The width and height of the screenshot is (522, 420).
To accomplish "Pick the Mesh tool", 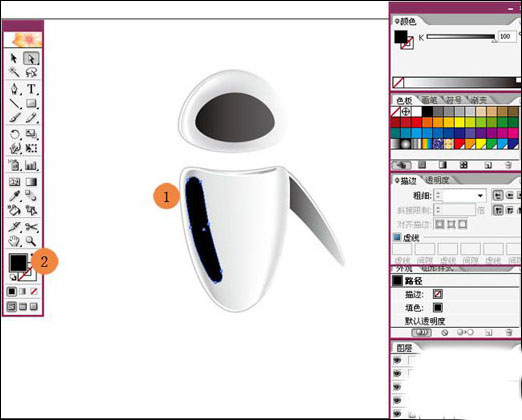I will (x=14, y=182).
